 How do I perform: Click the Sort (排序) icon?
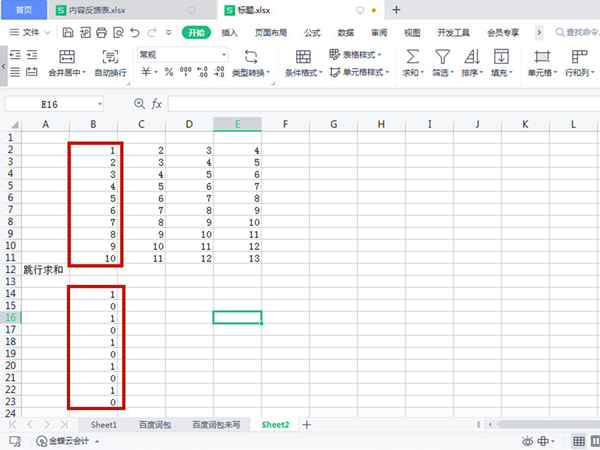click(x=471, y=56)
